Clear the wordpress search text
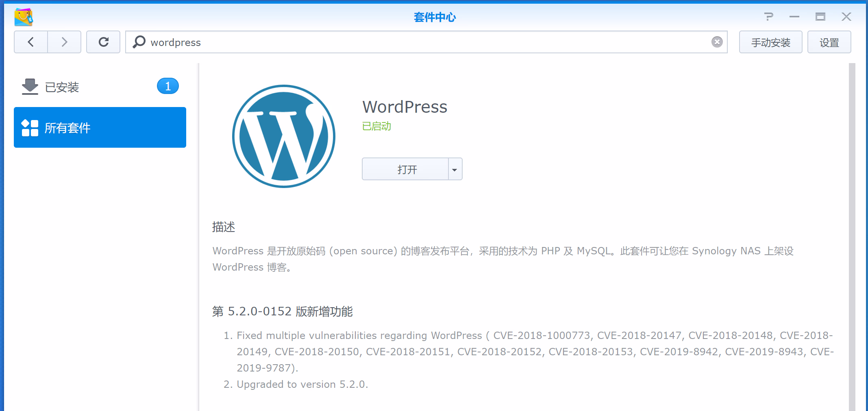Screen dimensions: 868x411 tap(717, 42)
